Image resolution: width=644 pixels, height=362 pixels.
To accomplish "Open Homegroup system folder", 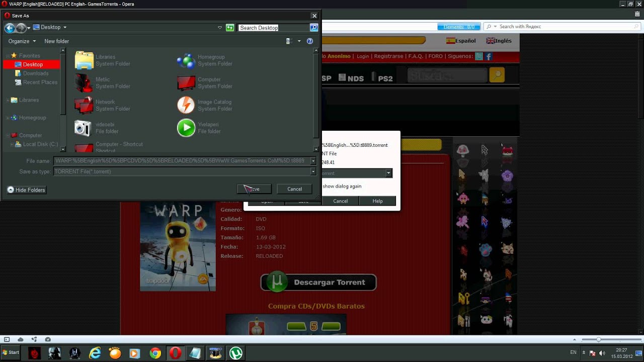I will coord(205,60).
